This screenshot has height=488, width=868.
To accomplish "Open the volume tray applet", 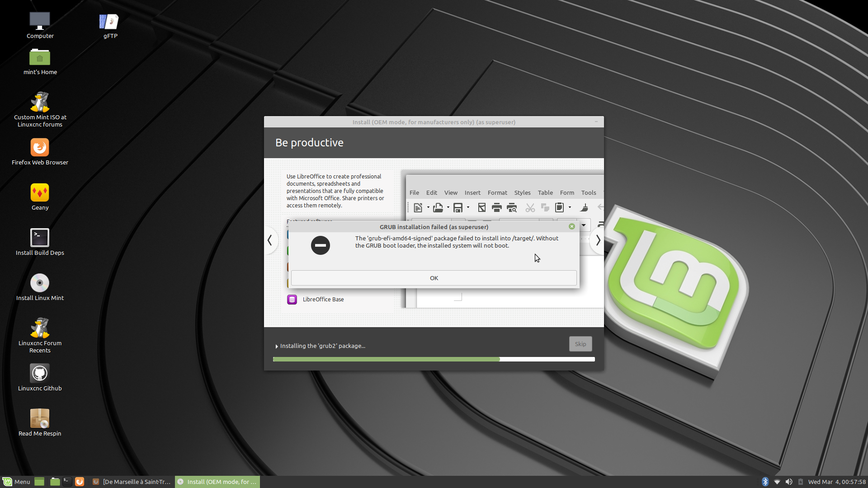I will 789,482.
